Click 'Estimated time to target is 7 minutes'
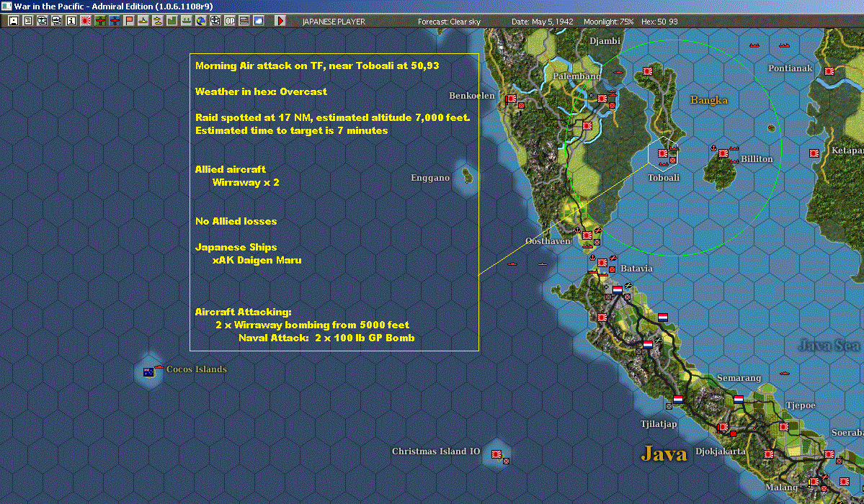864x504 pixels. [292, 130]
